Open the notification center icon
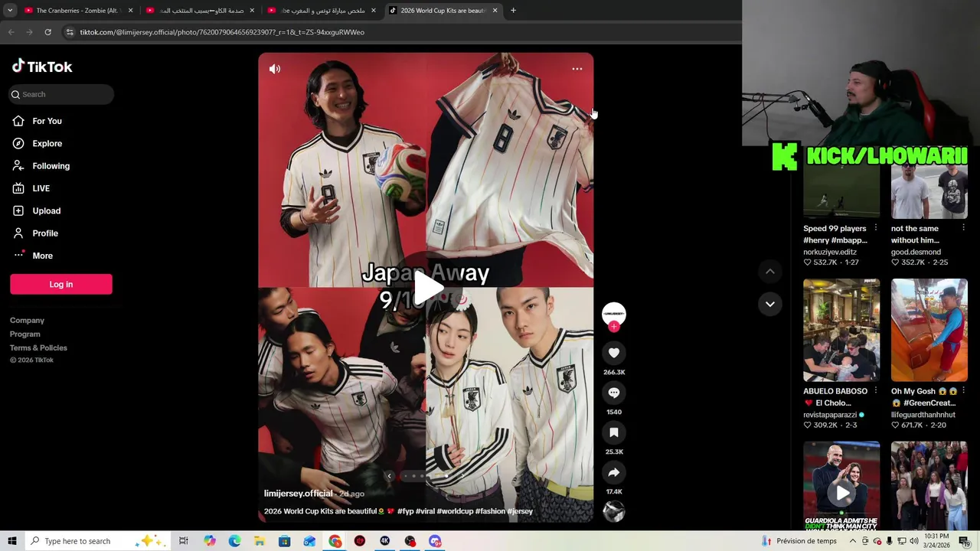The image size is (980, 551). tap(964, 541)
